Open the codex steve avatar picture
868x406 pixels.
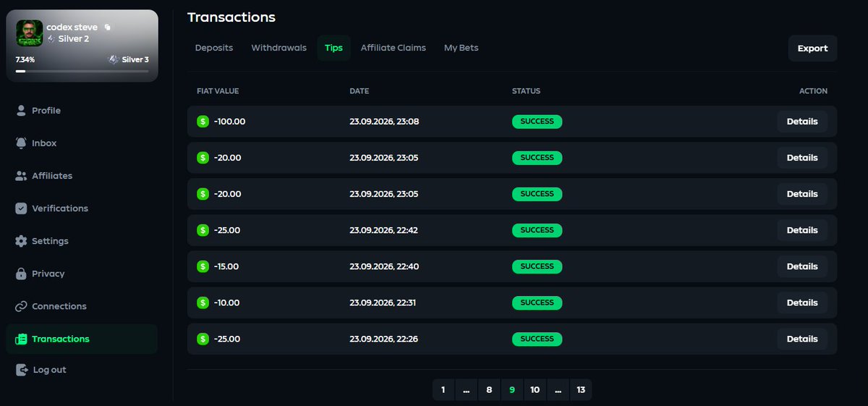click(x=30, y=33)
